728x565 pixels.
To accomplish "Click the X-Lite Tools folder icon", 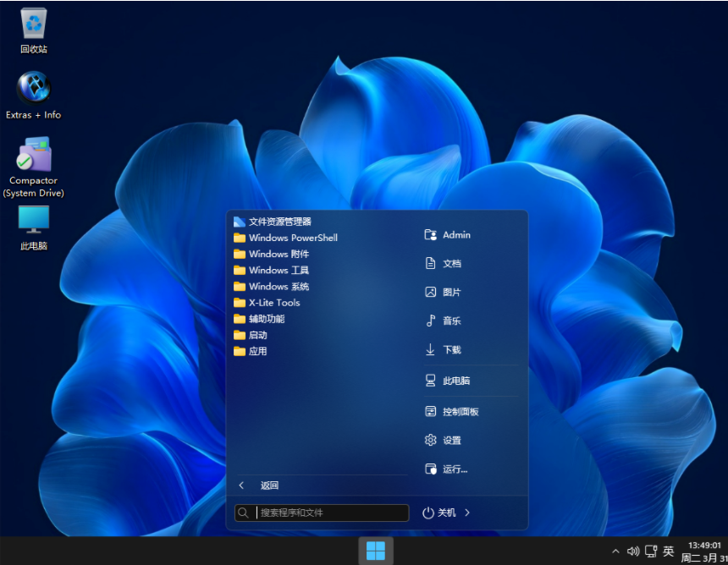I will 239,303.
